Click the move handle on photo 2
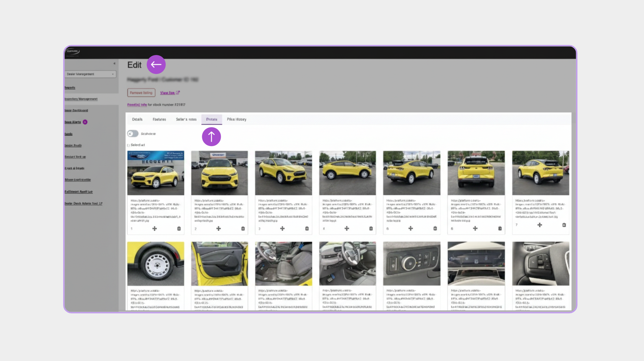644x361 pixels. click(219, 229)
